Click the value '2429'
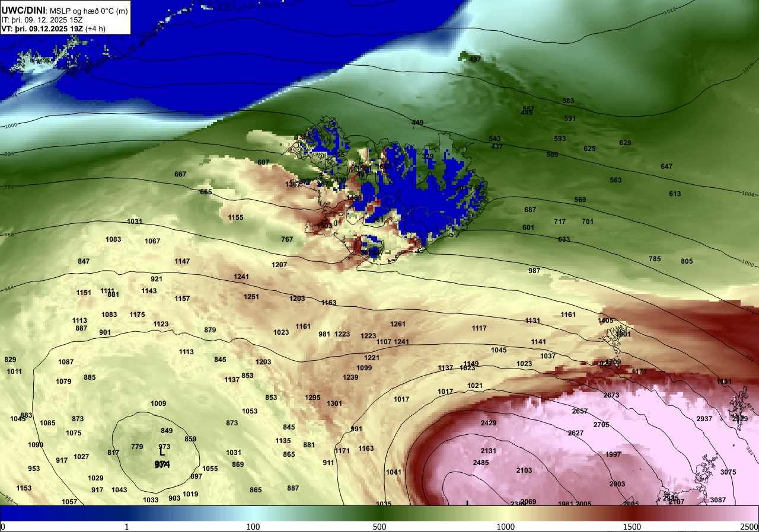 click(489, 423)
